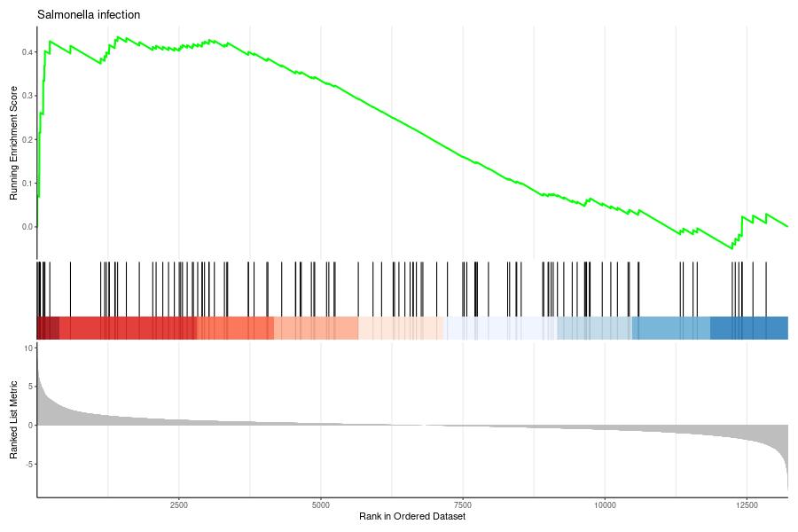The width and height of the screenshot is (798, 532).
Task: Click the 12500 x-axis tick label
Action: (x=747, y=505)
